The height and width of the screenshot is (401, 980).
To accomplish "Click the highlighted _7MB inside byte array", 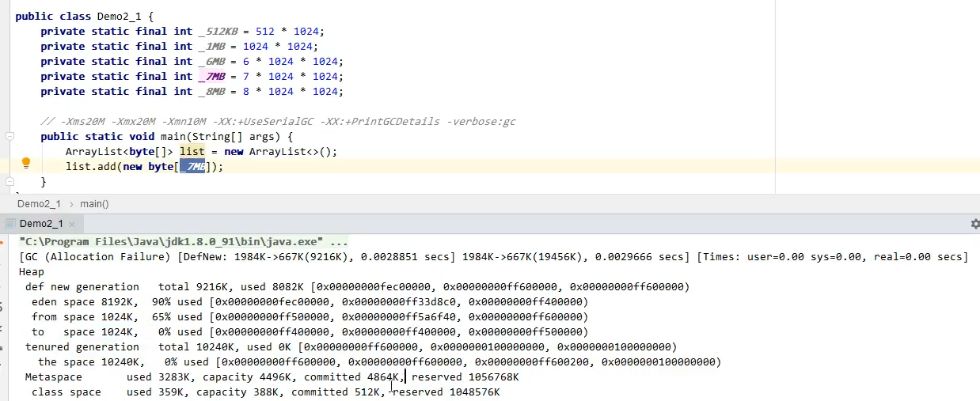I will (192, 167).
